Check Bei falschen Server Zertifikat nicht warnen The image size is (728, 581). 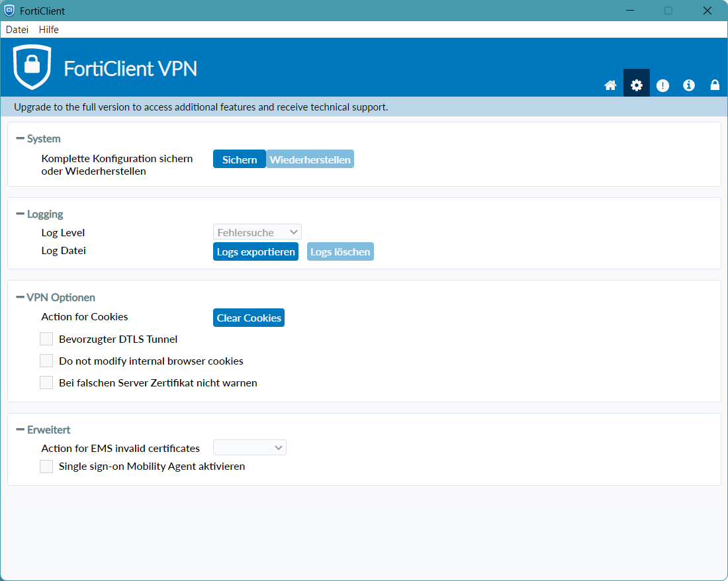point(46,383)
